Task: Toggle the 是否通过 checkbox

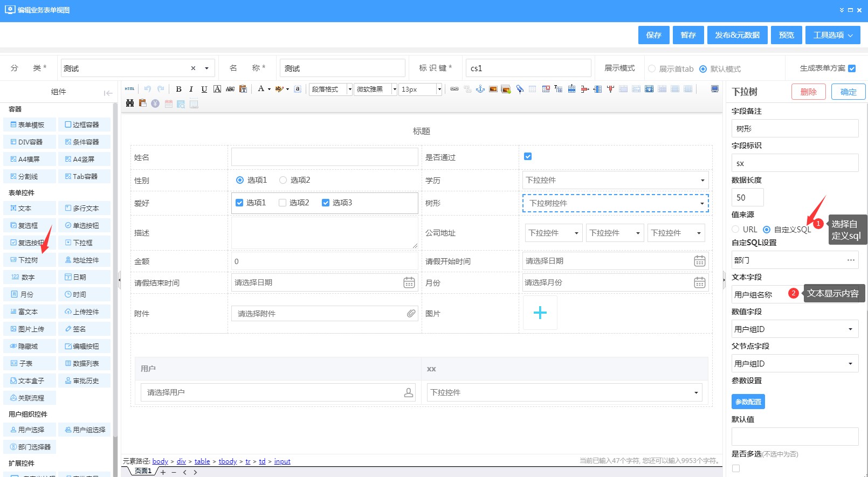Action: coord(528,156)
